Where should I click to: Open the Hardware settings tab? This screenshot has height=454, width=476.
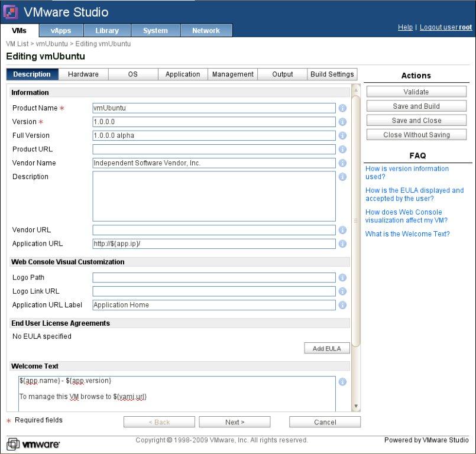pyautogui.click(x=83, y=74)
